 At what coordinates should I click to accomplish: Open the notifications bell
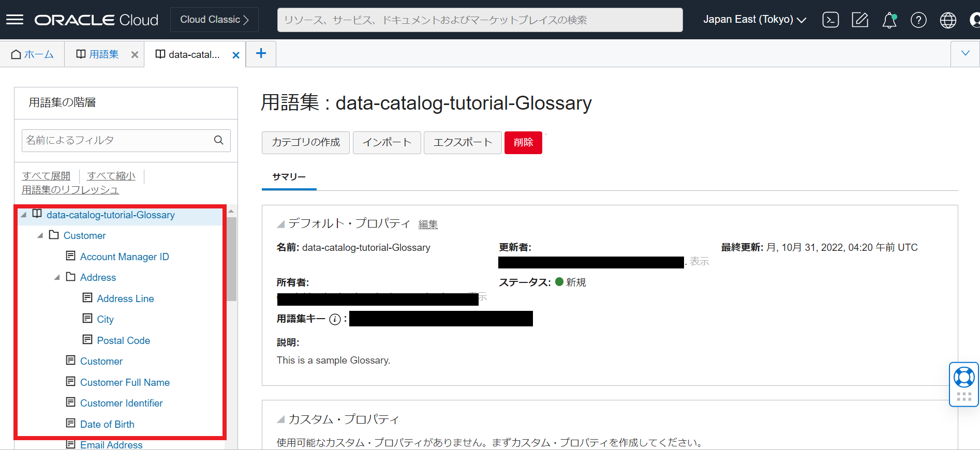[889, 20]
